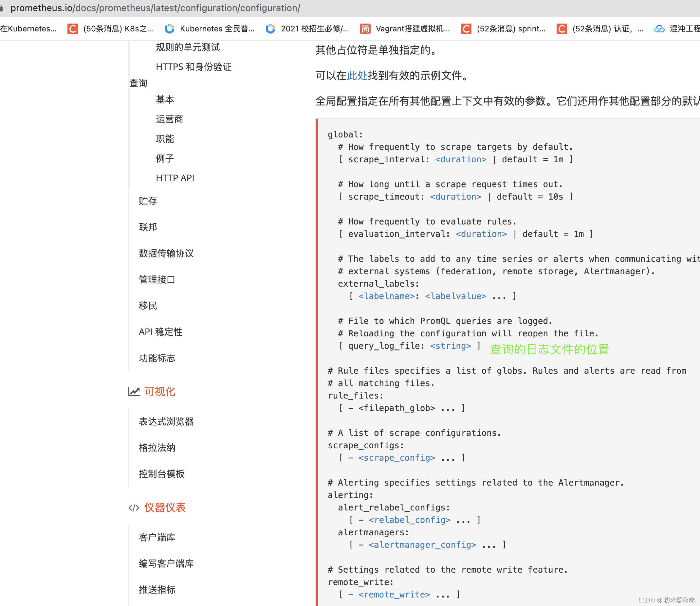Open the 表达式浏览器 sidebar page
Viewport: 700px width, 606px height.
point(166,422)
